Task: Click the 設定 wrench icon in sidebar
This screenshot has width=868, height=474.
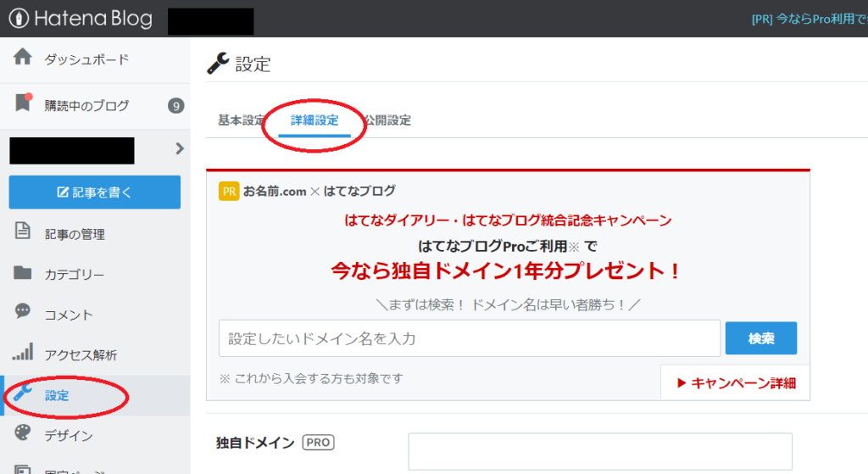Action: point(23,392)
